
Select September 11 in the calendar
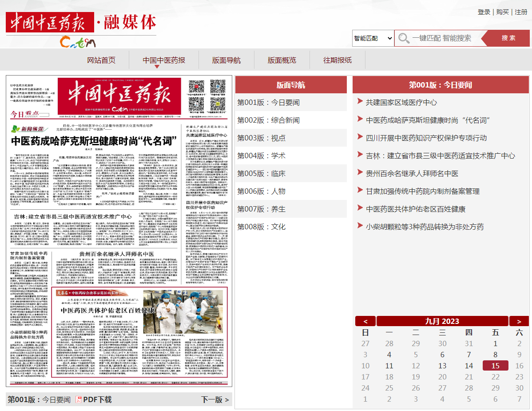[389, 366]
